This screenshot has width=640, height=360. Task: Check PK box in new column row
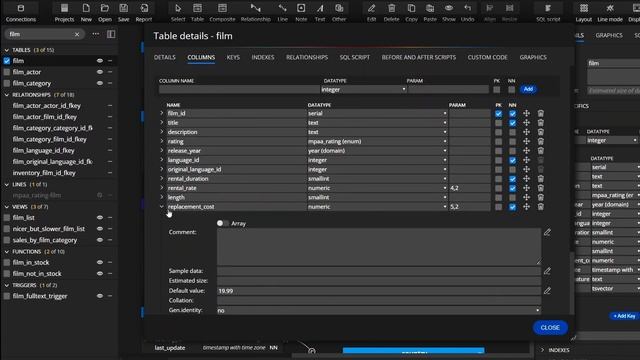coord(497,89)
